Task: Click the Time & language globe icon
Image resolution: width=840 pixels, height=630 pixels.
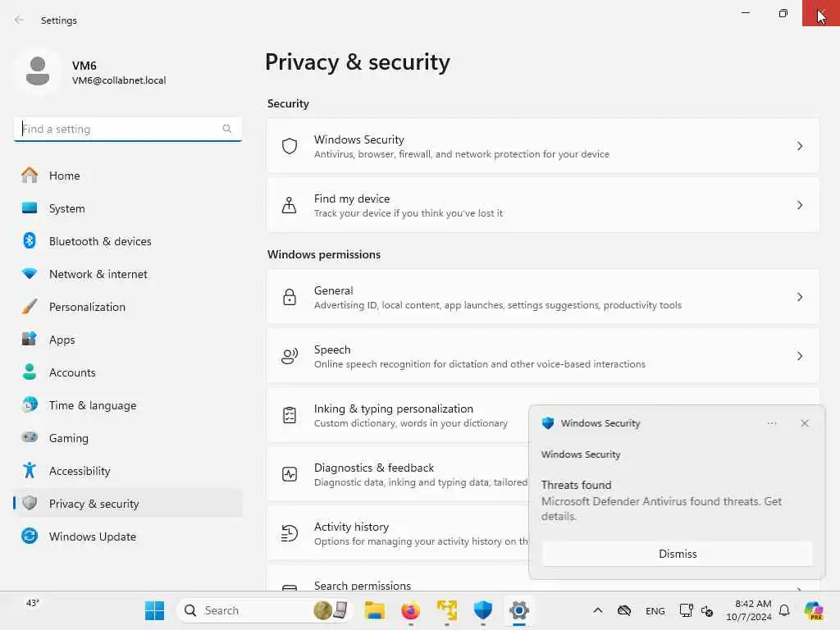Action: (x=30, y=404)
